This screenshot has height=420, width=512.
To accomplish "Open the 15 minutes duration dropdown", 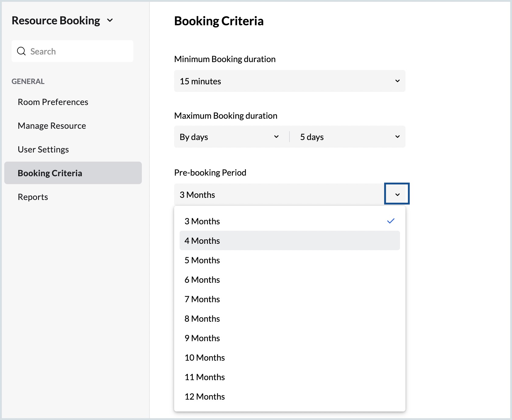I will click(x=289, y=81).
